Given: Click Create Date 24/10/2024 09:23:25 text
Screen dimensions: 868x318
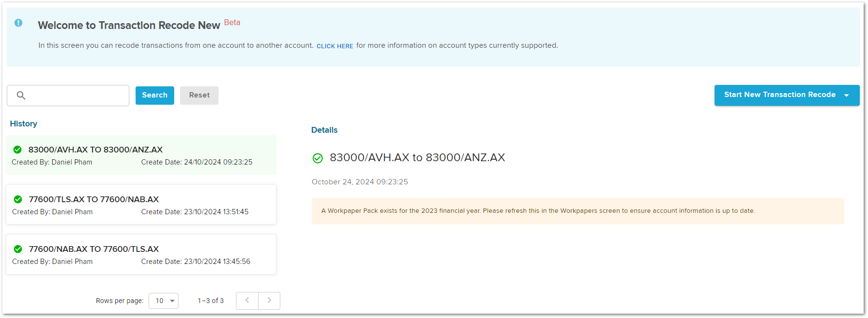Looking at the screenshot, I should click(197, 162).
